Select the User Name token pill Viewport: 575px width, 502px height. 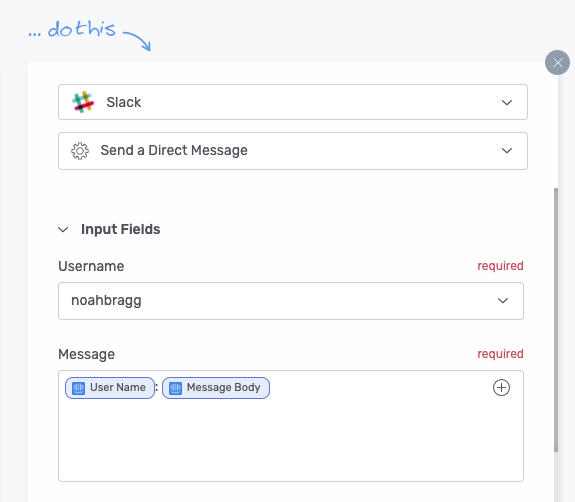pyautogui.click(x=110, y=388)
